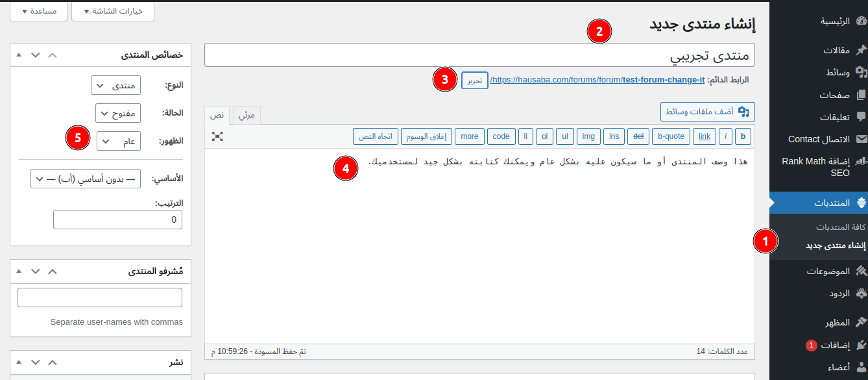Open the الظهور dropdown
Viewport: 868px width, 380px height.
[x=119, y=141]
